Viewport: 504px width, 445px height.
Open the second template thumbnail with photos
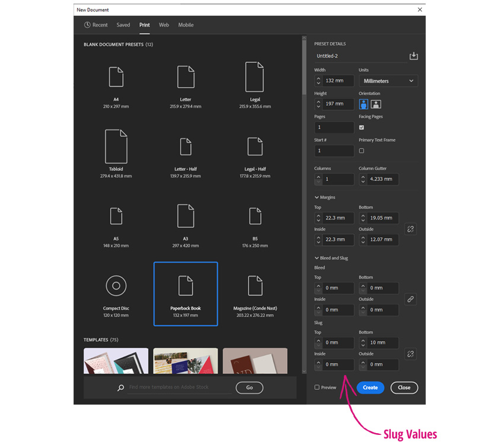186,361
